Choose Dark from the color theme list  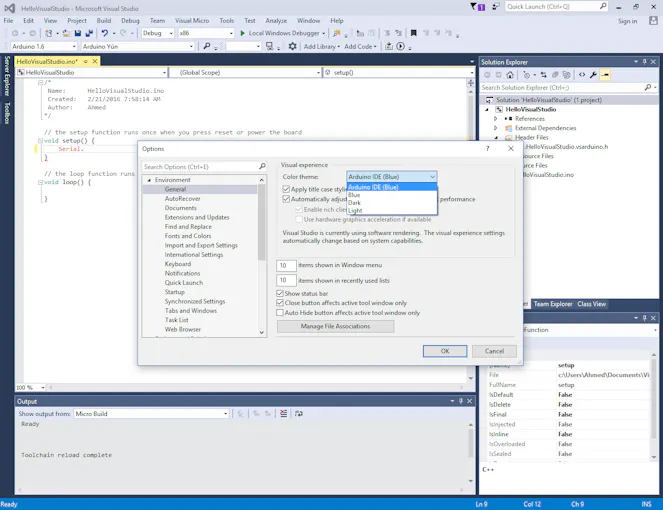[355, 203]
